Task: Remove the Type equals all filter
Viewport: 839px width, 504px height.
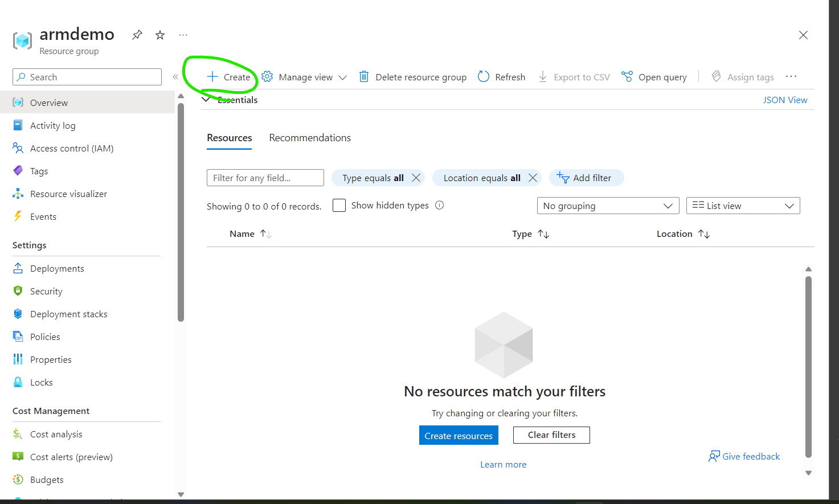Action: pyautogui.click(x=416, y=178)
